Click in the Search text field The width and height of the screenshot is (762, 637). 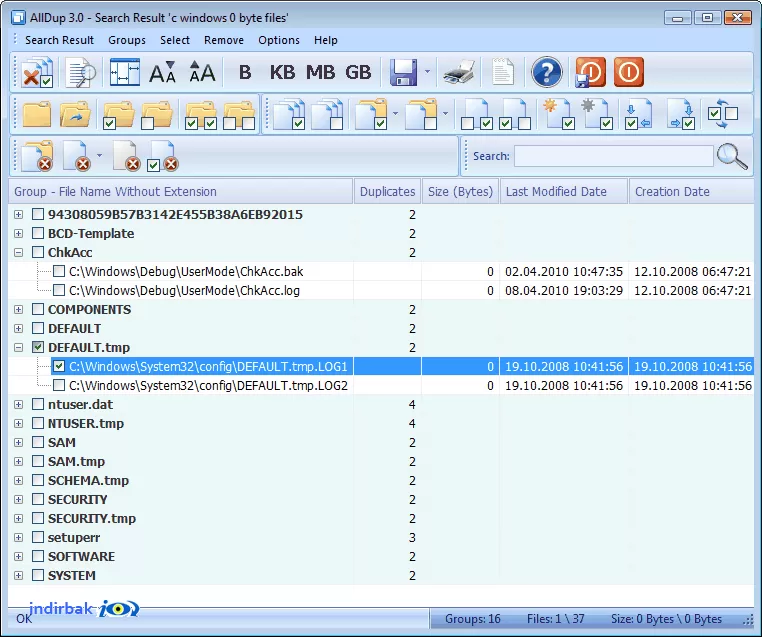[x=613, y=156]
